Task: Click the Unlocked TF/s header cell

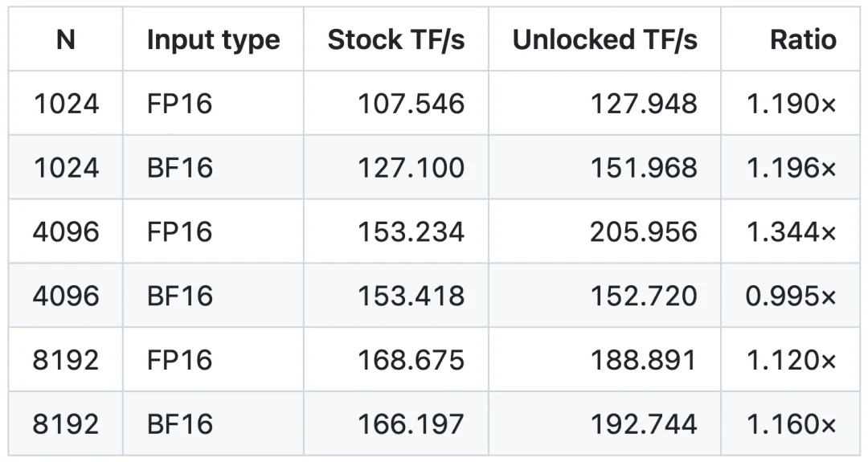Action: click(x=604, y=40)
